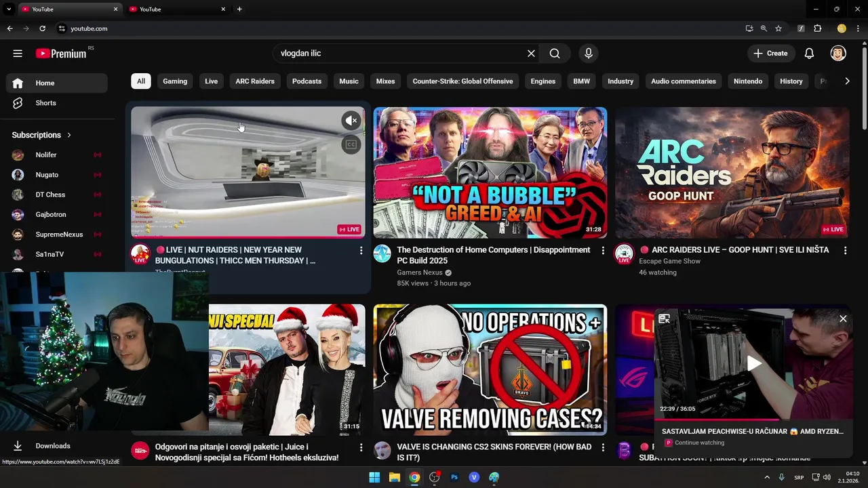This screenshot has height=488, width=868.
Task: Open the VALVE REMOVING CASES thumbnail
Action: [490, 369]
